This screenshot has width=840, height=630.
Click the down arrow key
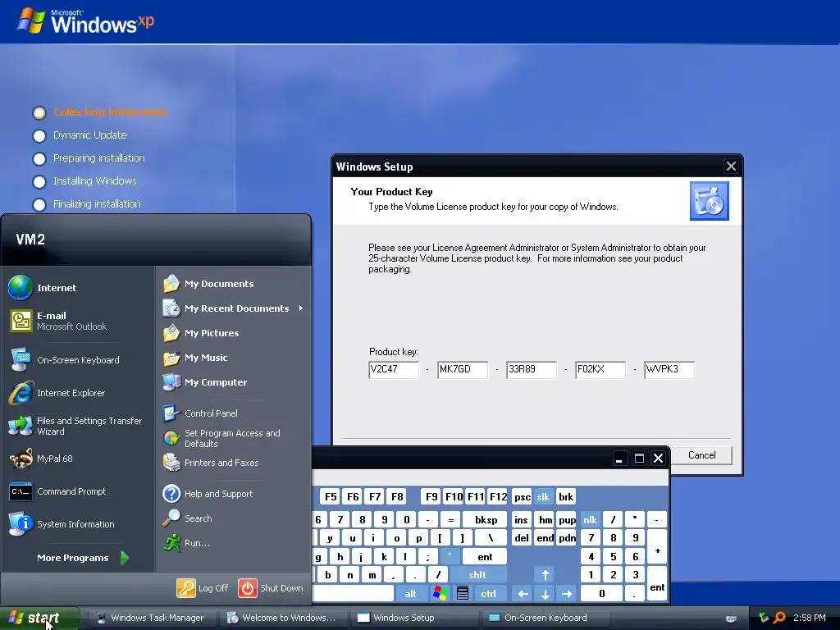pos(546,594)
